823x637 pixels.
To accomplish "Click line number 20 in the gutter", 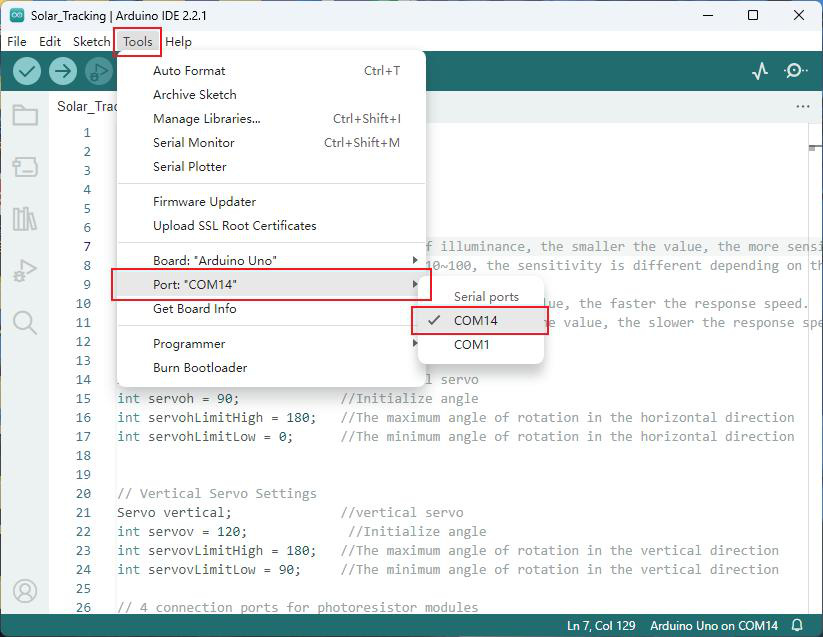I will pos(83,494).
